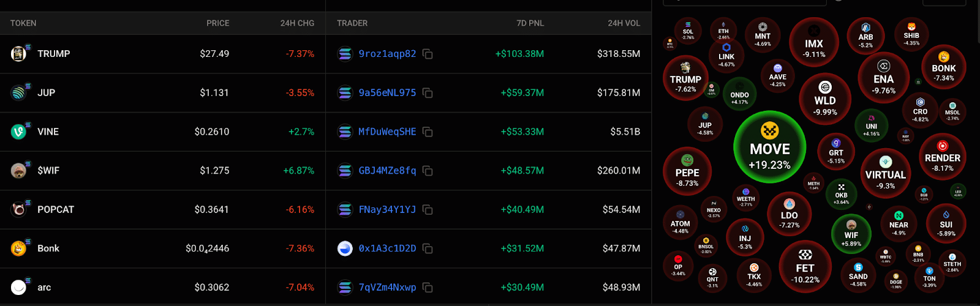Select the SUI -5.89% bubble
Image resolution: width=980 pixels, height=306 pixels.
(946, 223)
